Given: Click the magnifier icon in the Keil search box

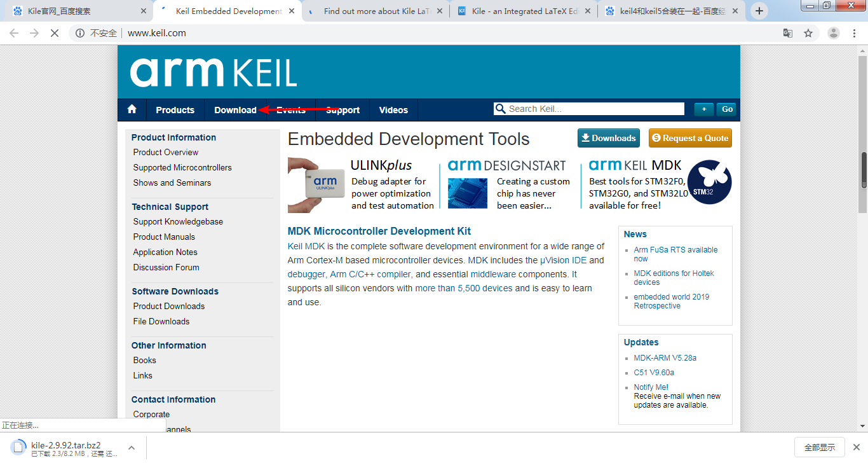Looking at the screenshot, I should 501,108.
